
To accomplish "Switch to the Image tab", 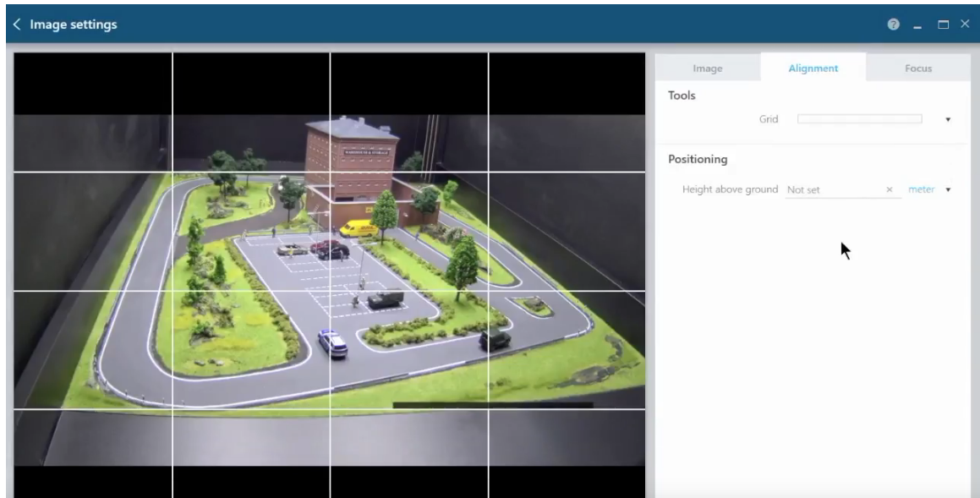I will (x=709, y=68).
